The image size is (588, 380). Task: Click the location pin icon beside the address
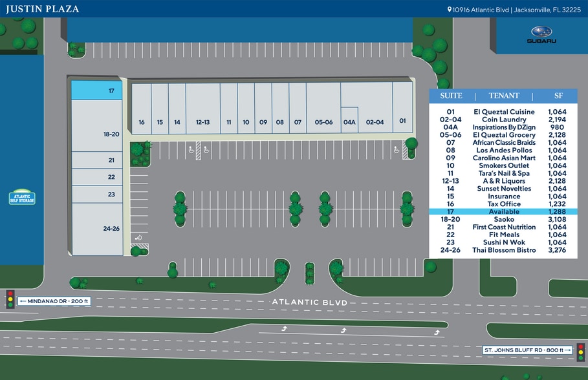tap(450, 9)
